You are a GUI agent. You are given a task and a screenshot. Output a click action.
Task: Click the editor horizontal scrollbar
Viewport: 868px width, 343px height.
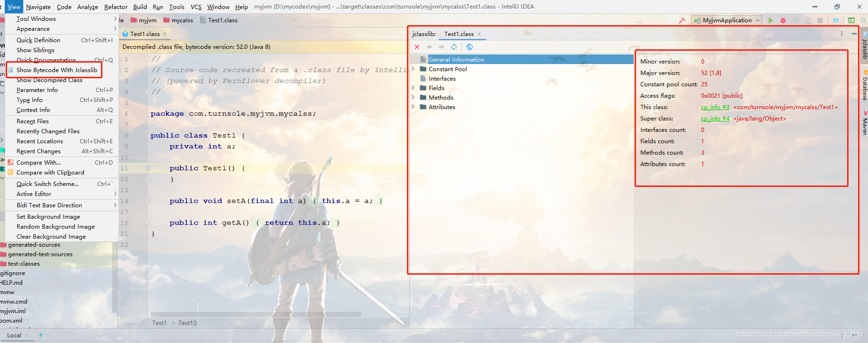point(256,314)
